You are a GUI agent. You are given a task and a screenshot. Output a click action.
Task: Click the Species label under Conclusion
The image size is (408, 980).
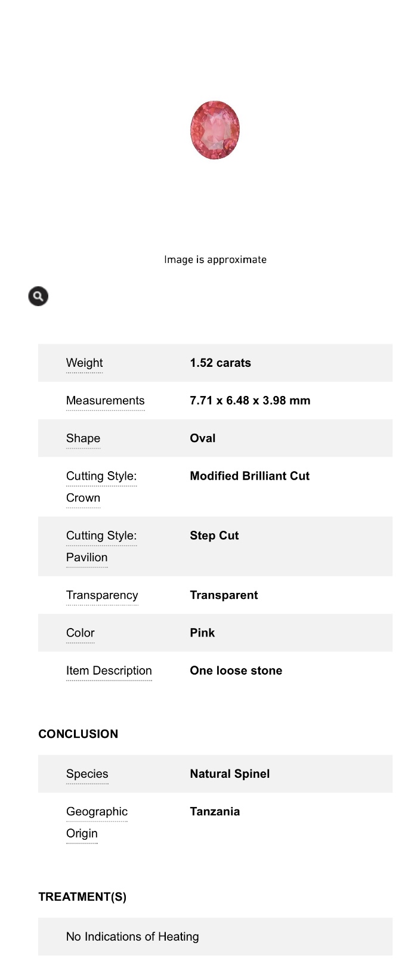(87, 774)
